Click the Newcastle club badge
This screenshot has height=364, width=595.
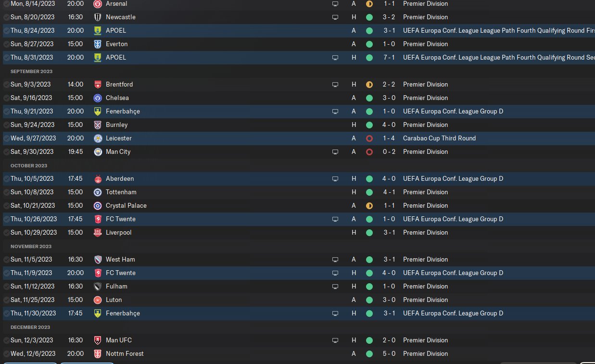[98, 17]
